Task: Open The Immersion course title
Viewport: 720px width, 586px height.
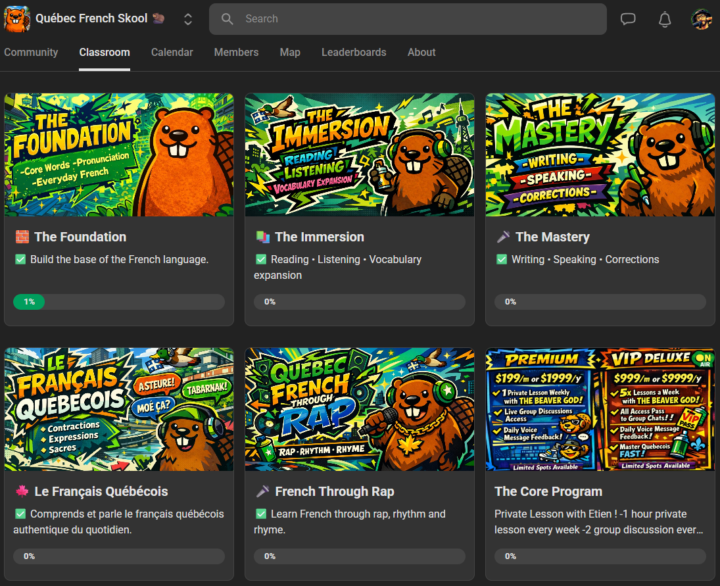Action: click(319, 237)
